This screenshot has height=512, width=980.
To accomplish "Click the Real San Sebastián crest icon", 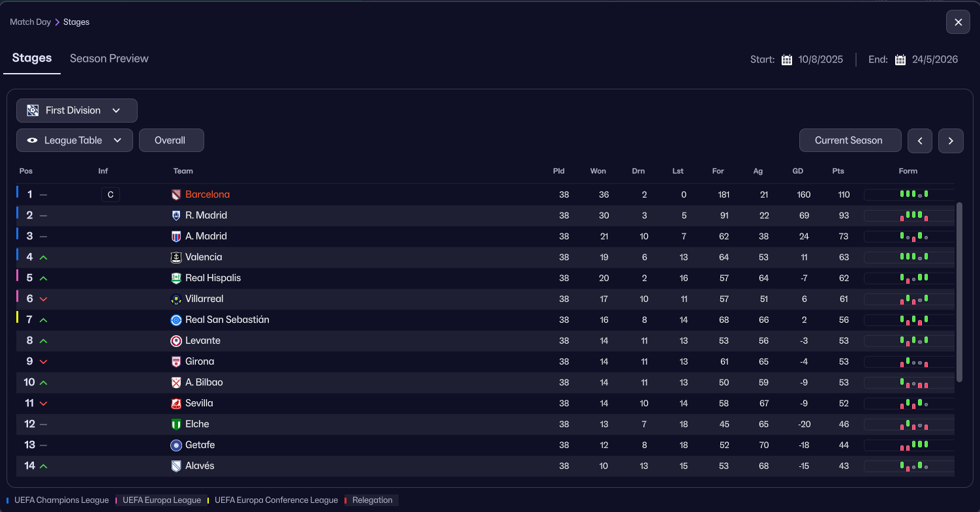I will (x=176, y=320).
